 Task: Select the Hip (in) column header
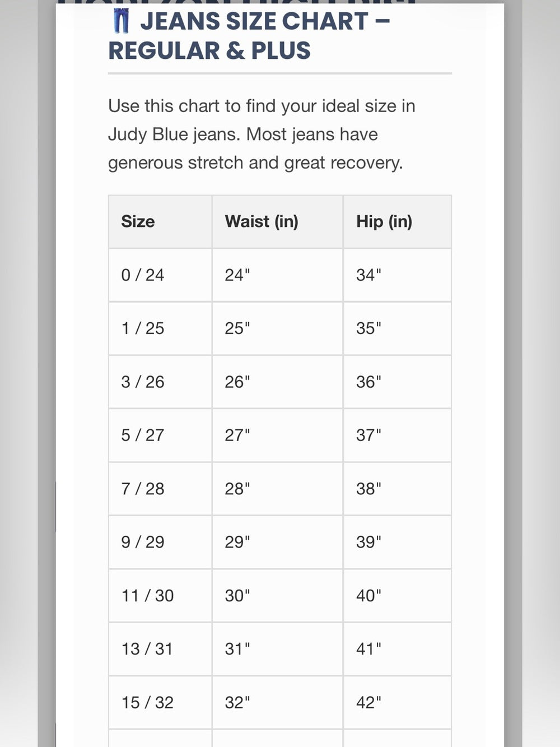coord(397,222)
